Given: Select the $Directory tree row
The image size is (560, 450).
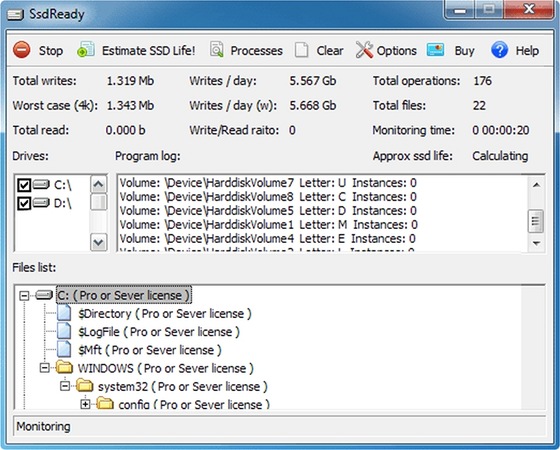Looking at the screenshot, I should point(165,314).
